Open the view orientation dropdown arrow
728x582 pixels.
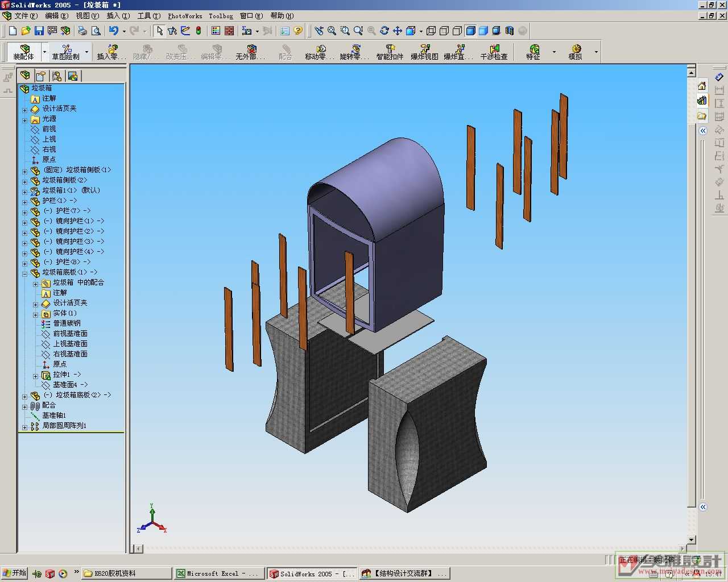click(x=421, y=31)
